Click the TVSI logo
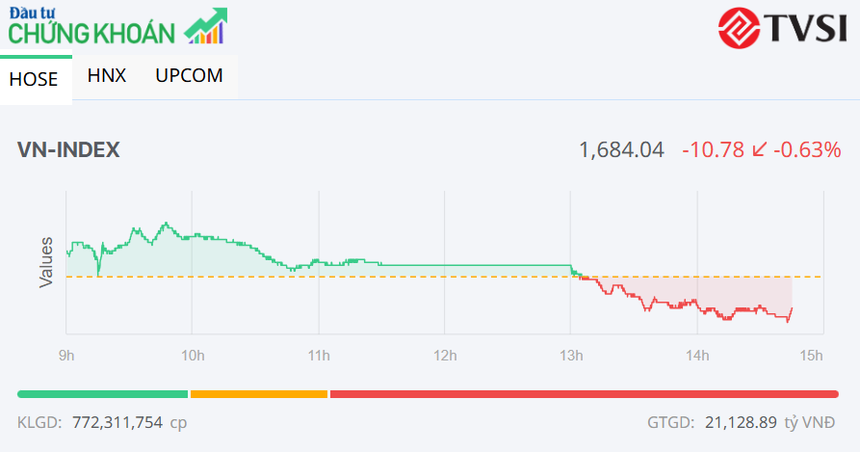The width and height of the screenshot is (860, 452). click(x=783, y=26)
